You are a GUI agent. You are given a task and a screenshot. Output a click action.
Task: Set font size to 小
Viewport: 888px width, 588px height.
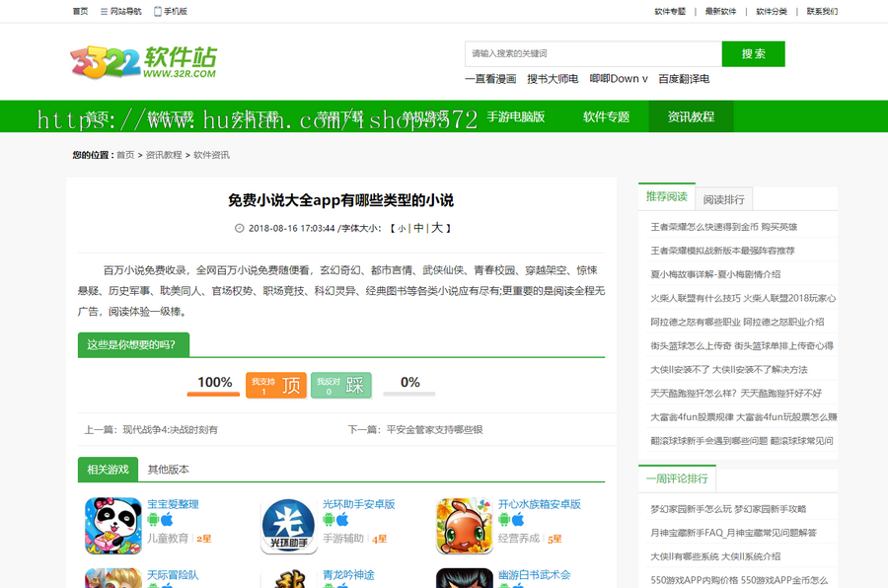(x=402, y=228)
